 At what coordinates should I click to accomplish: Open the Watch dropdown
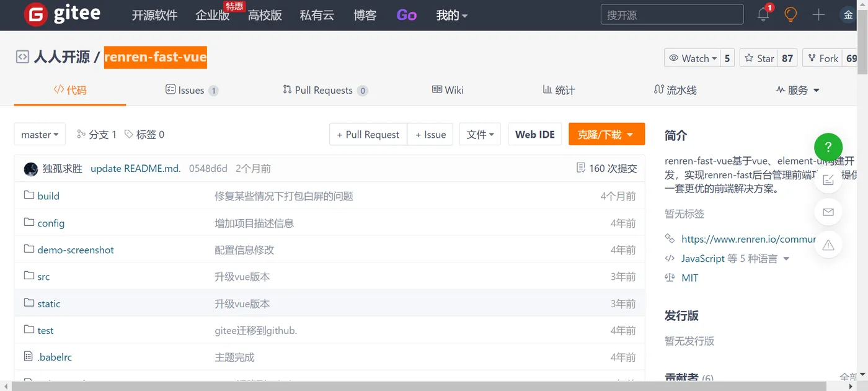(x=693, y=58)
